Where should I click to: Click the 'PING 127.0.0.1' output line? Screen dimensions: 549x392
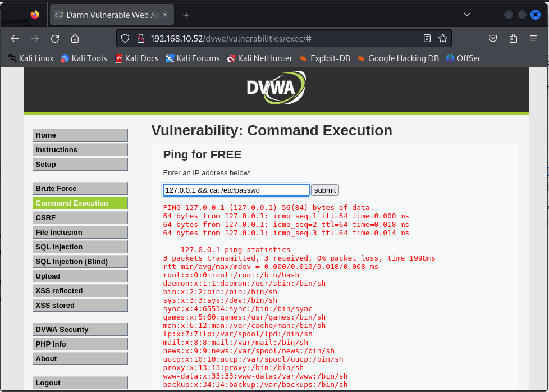(x=268, y=208)
